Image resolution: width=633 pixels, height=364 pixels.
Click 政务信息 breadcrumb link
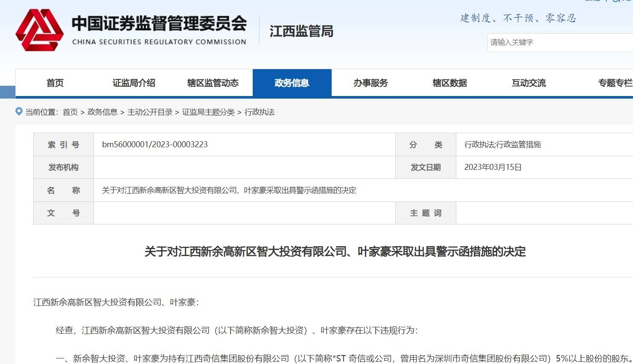coord(102,112)
